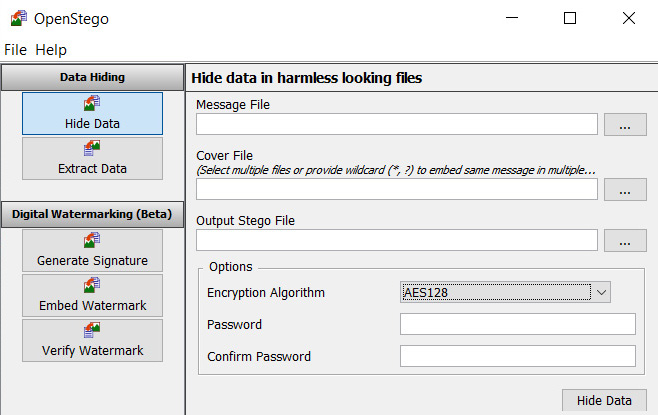The height and width of the screenshot is (415, 658).
Task: Select the Extract Data sidebar option
Action: pos(92,159)
